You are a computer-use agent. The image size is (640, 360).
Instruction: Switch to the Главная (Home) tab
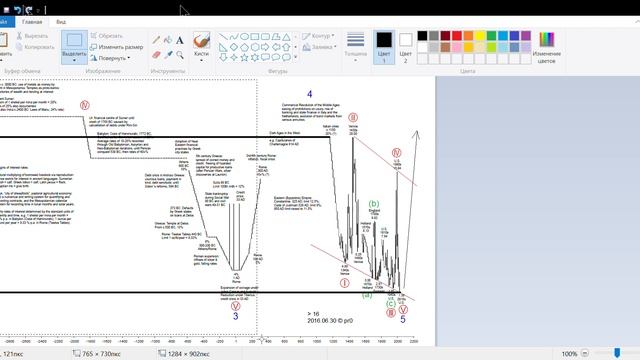[x=32, y=22]
